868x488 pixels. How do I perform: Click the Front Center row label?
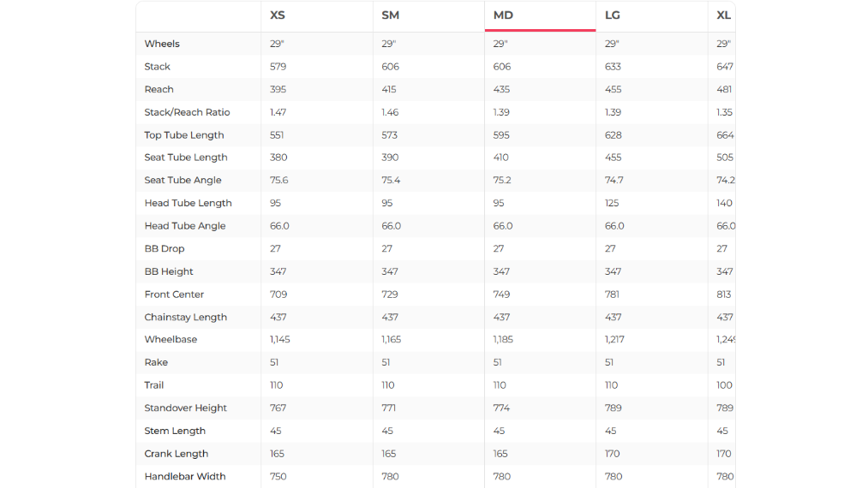pyautogui.click(x=174, y=295)
